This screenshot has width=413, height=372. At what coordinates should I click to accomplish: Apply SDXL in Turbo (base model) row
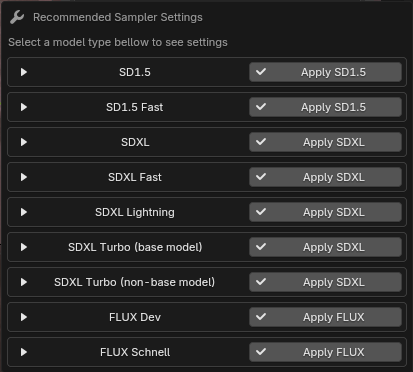[325, 247]
